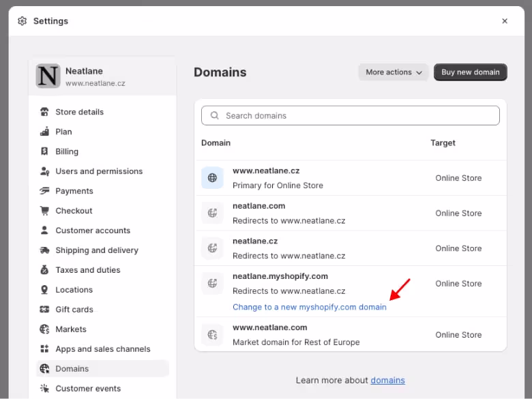This screenshot has width=532, height=399.
Task: Focus the Search domains field
Action: tap(350, 116)
